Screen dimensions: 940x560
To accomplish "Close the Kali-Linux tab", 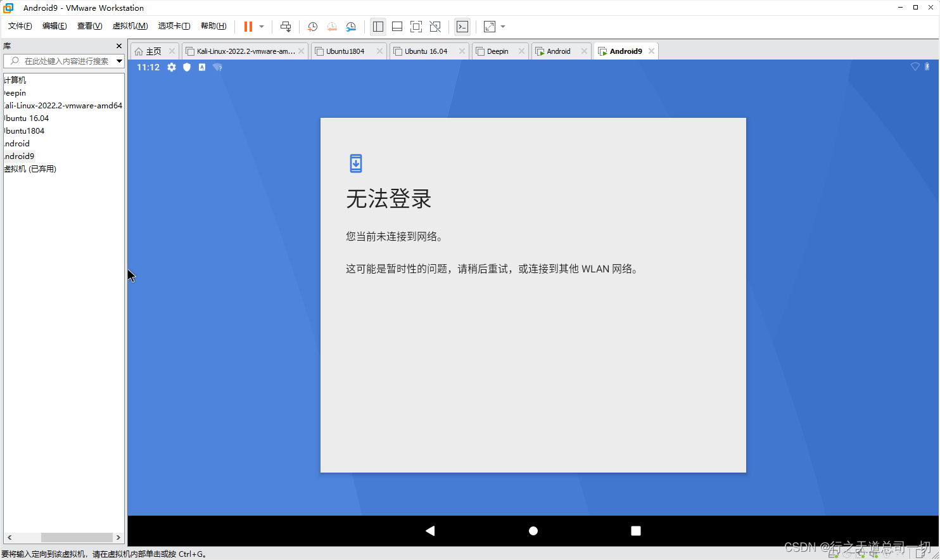I will click(302, 51).
